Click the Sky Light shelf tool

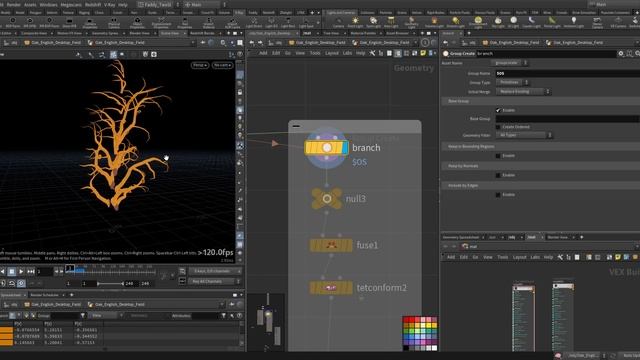(x=498, y=22)
